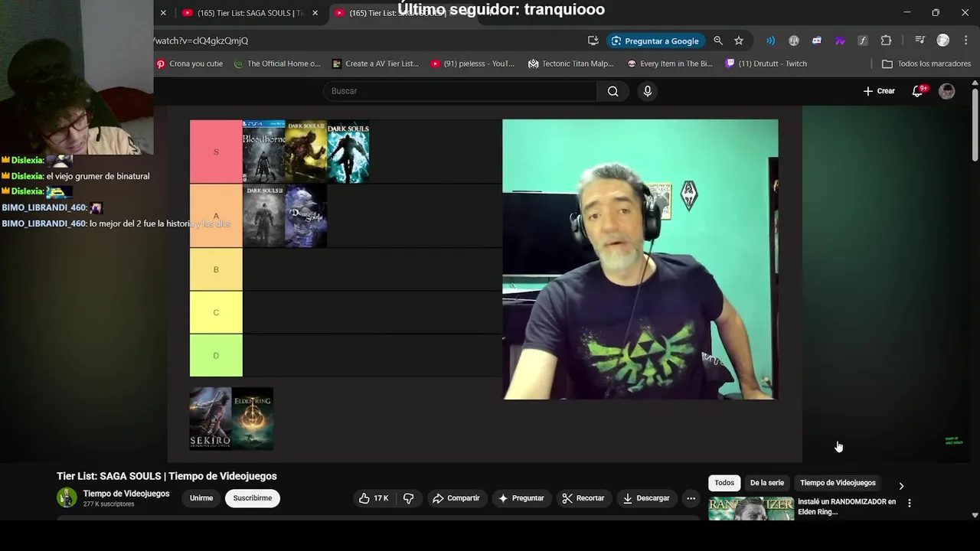
Task: Click the Suscribirme button
Action: click(253, 498)
